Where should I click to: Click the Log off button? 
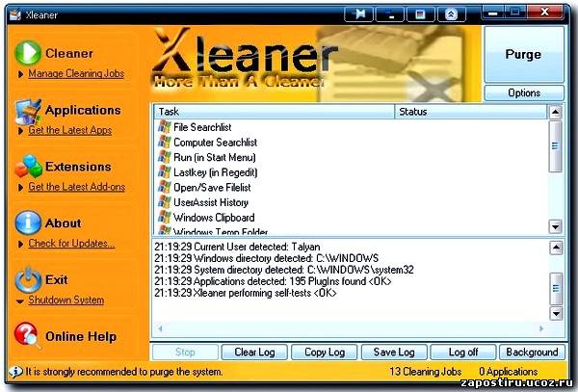(x=463, y=353)
